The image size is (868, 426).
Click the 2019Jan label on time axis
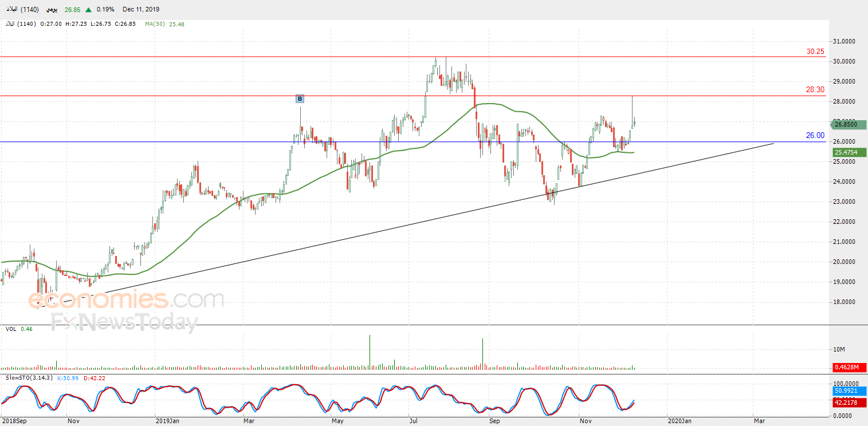tap(168, 421)
